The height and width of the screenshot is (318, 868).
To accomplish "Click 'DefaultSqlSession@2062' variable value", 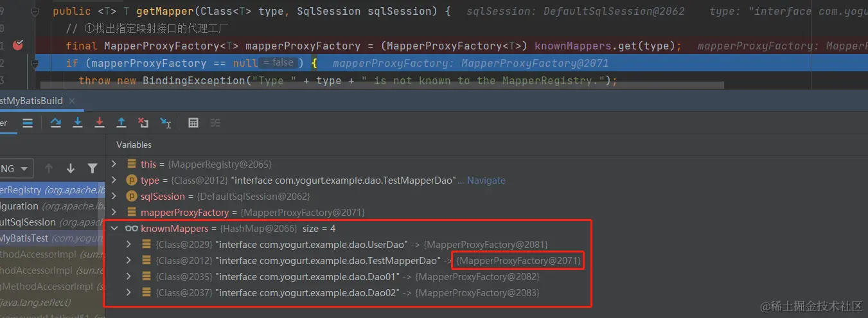I will pos(253,197).
